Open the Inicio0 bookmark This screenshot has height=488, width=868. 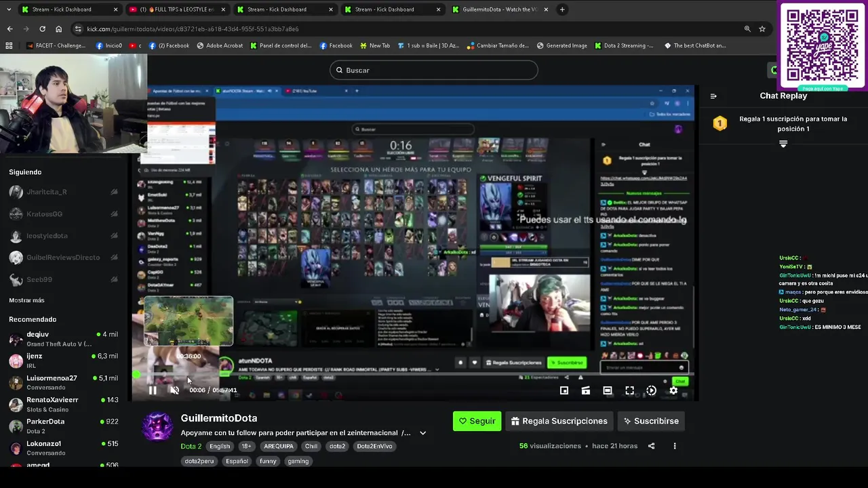pos(109,45)
